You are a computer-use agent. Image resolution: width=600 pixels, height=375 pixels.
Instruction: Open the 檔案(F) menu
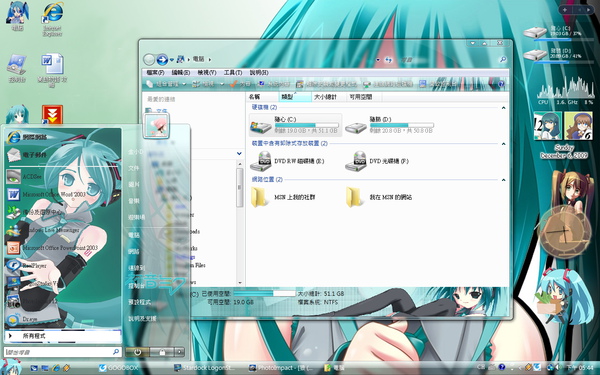point(155,72)
